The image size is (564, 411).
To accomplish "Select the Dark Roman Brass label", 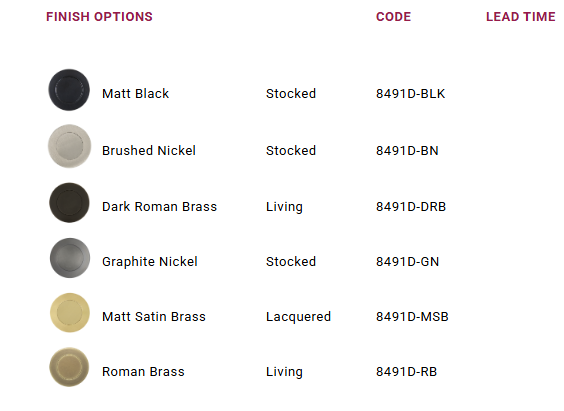I will click(x=160, y=207).
